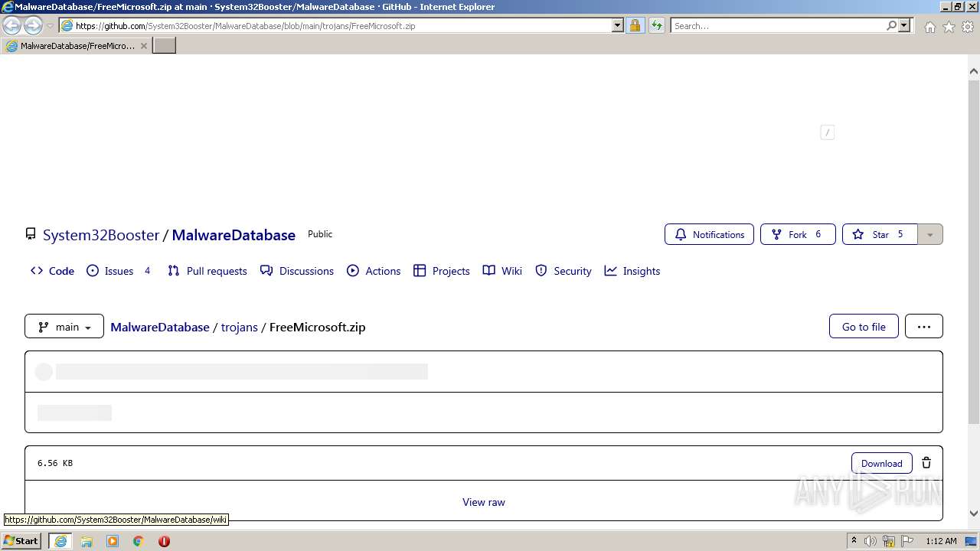Click the Public repository badge

click(x=320, y=234)
